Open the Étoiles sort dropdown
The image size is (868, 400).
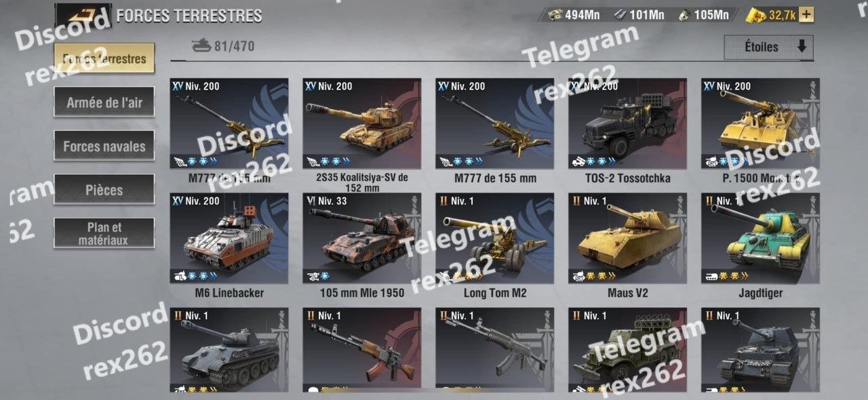(768, 47)
